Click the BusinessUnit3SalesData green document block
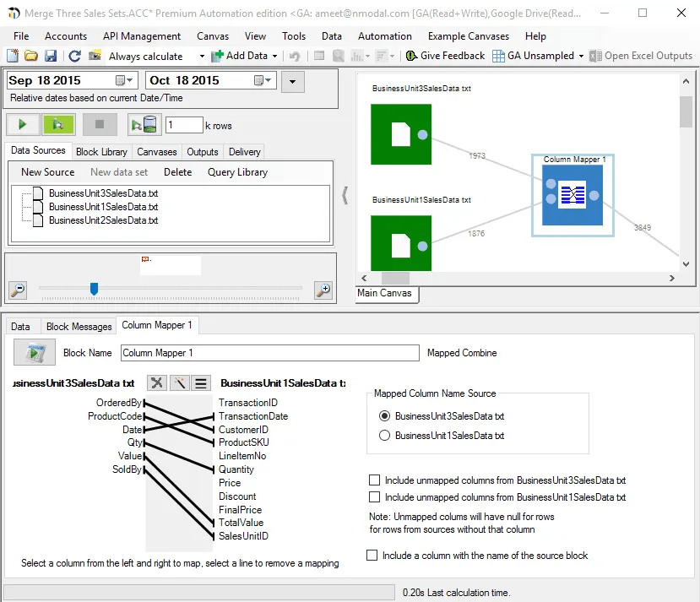Viewport: 700px width, 602px height. 400,134
